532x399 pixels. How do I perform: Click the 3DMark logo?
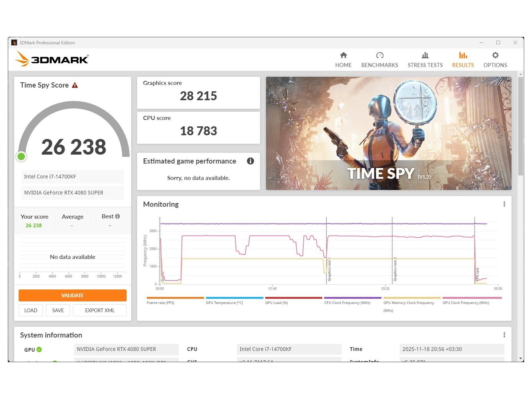pyautogui.click(x=52, y=59)
